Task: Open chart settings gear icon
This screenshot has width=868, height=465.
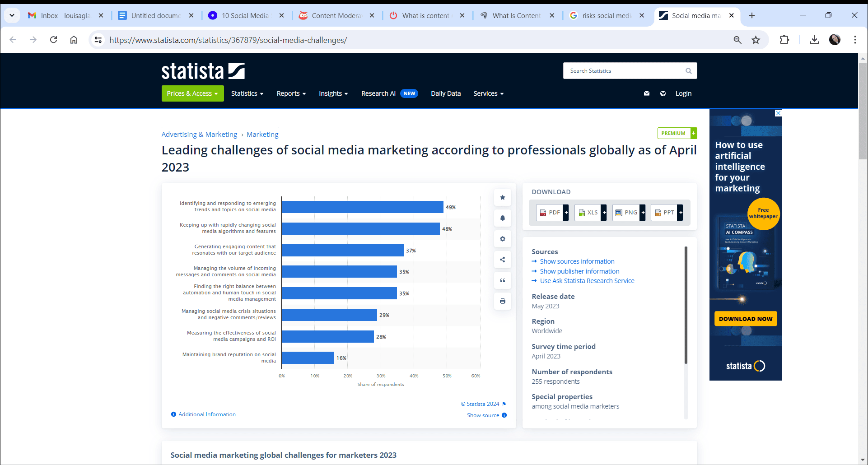Action: [x=502, y=239]
